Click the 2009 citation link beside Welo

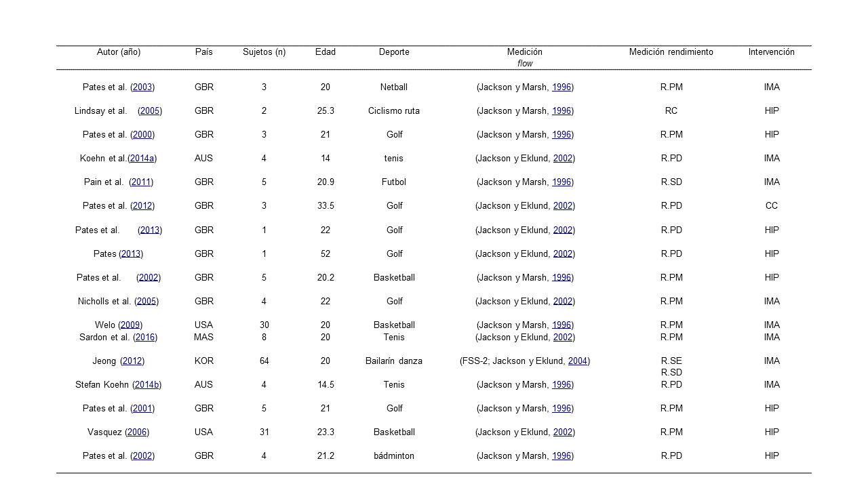pyautogui.click(x=130, y=325)
